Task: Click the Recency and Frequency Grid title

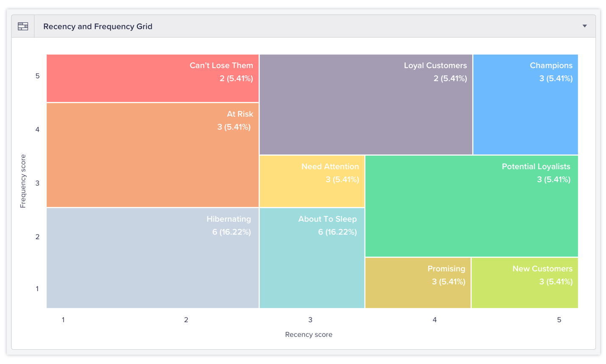Action: pos(97,26)
